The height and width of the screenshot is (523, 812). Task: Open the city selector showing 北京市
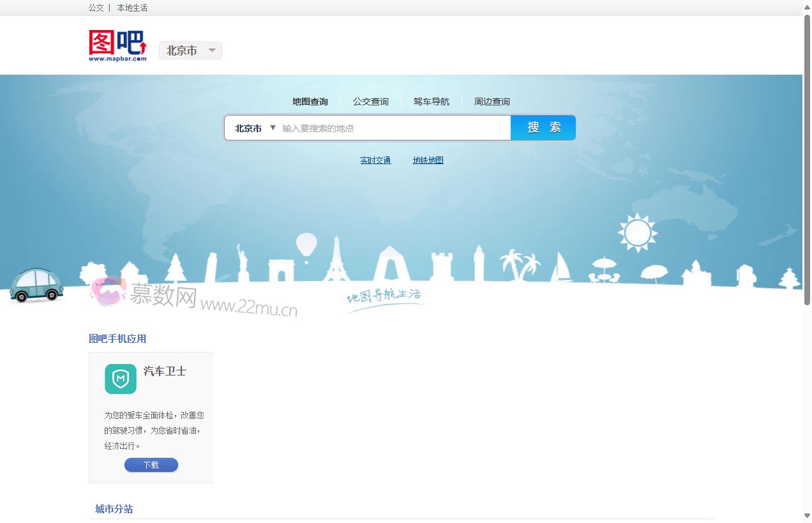pyautogui.click(x=190, y=50)
